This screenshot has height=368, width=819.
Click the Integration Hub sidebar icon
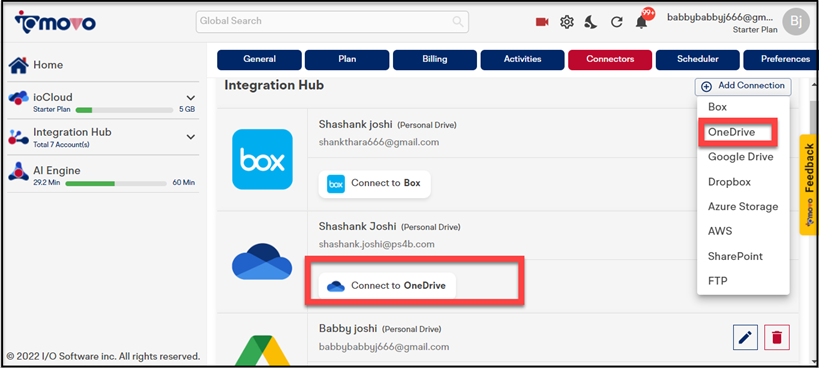[18, 137]
